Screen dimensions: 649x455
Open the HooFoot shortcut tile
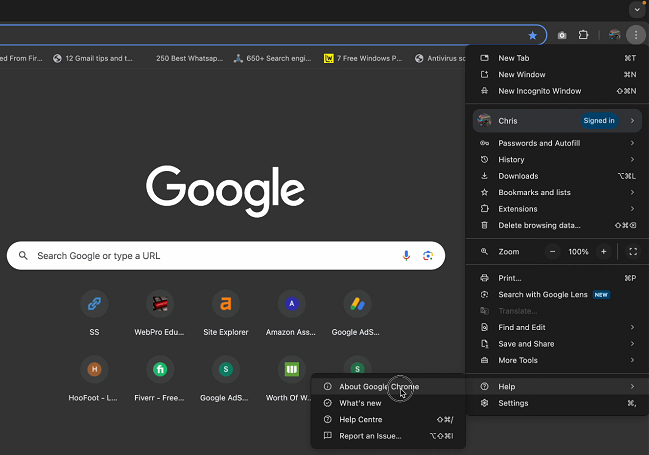tap(94, 379)
